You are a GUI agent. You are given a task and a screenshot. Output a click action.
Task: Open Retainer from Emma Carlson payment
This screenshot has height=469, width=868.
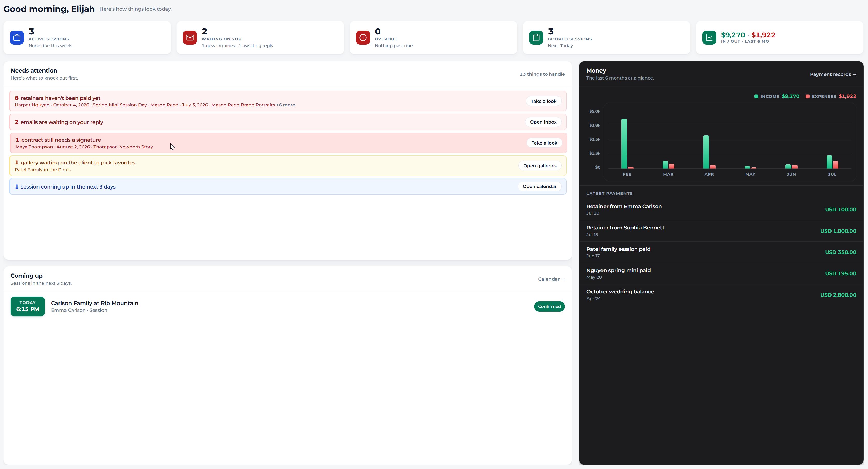(x=721, y=210)
